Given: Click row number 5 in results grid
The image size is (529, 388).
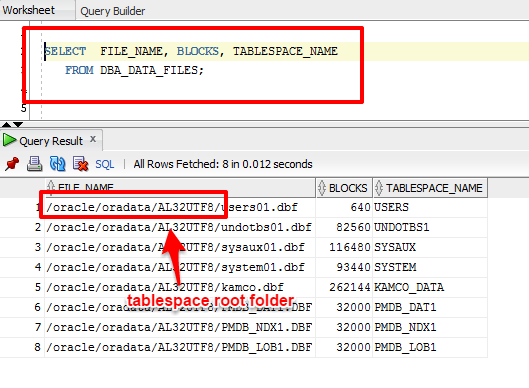Looking at the screenshot, I should pos(37,287).
